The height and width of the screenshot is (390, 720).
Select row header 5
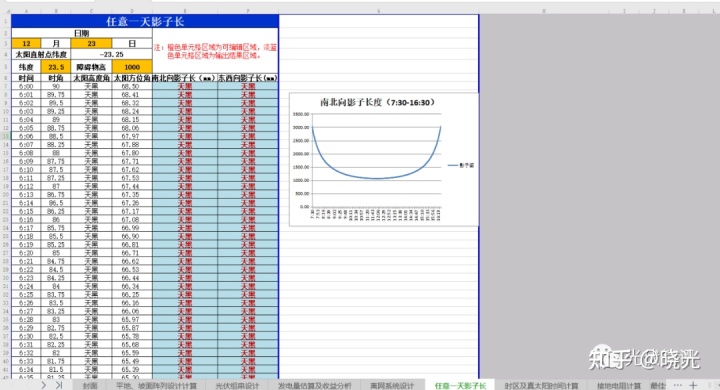6,67
